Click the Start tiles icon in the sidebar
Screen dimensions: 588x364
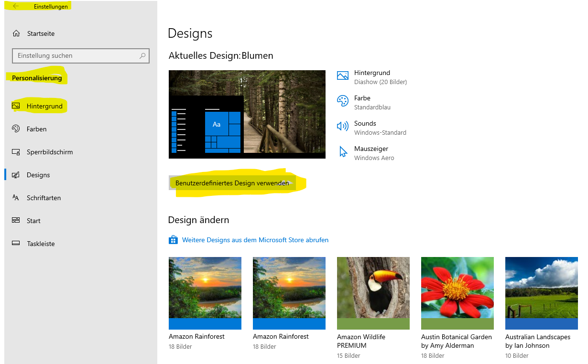16,221
